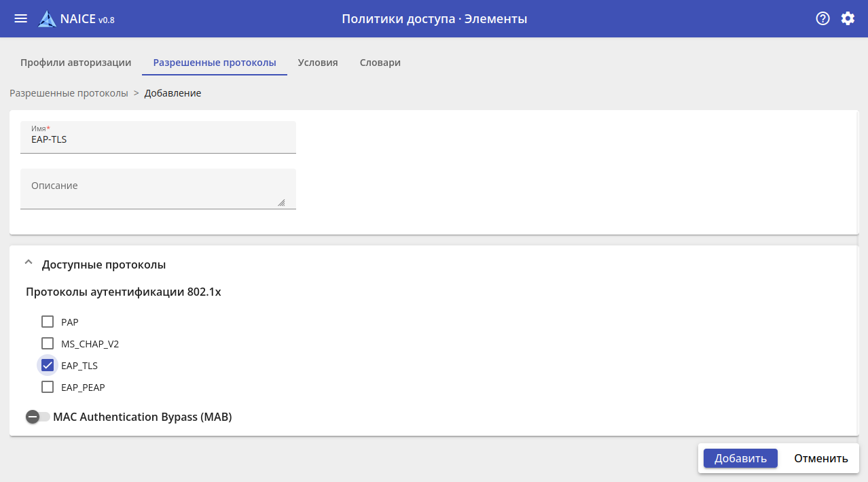
Task: Open the settings gear icon
Action: (848, 18)
